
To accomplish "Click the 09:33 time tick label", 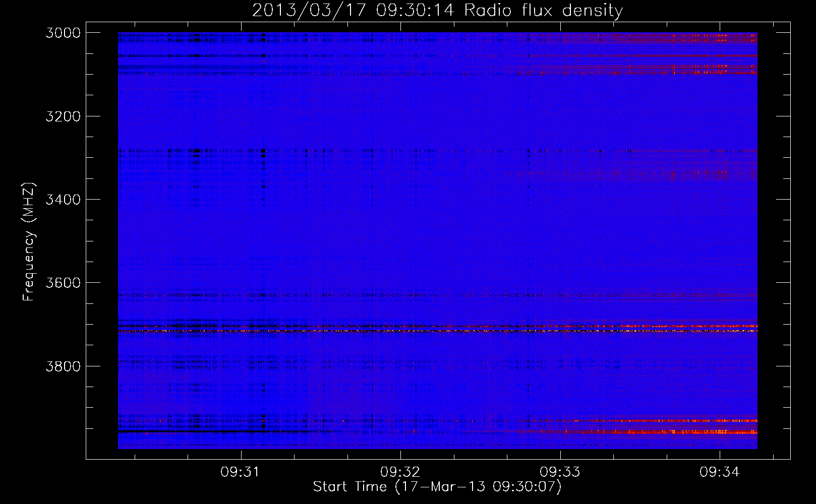I will [560, 472].
